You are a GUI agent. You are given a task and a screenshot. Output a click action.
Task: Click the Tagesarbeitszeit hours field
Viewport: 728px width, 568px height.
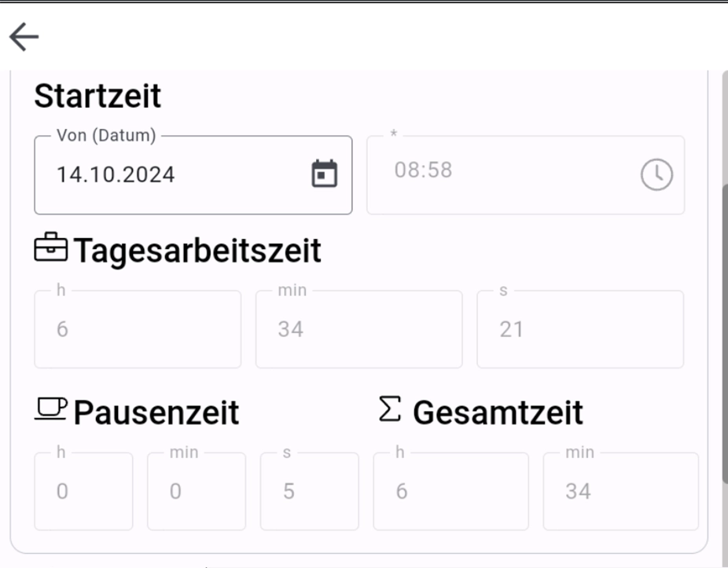138,329
